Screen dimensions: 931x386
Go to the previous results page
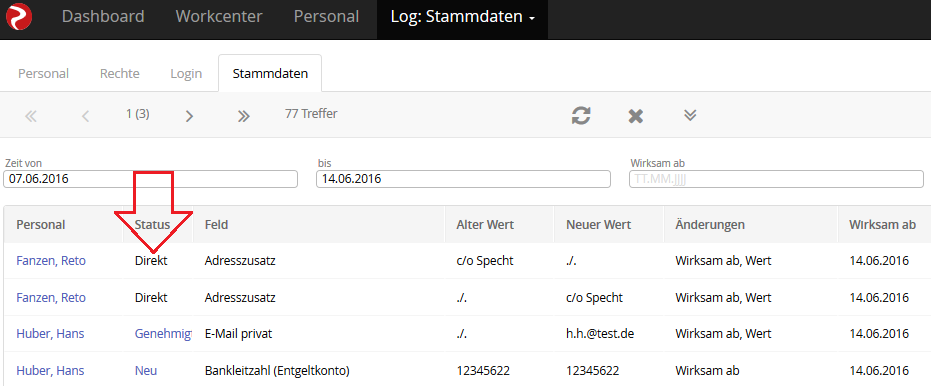pos(86,116)
